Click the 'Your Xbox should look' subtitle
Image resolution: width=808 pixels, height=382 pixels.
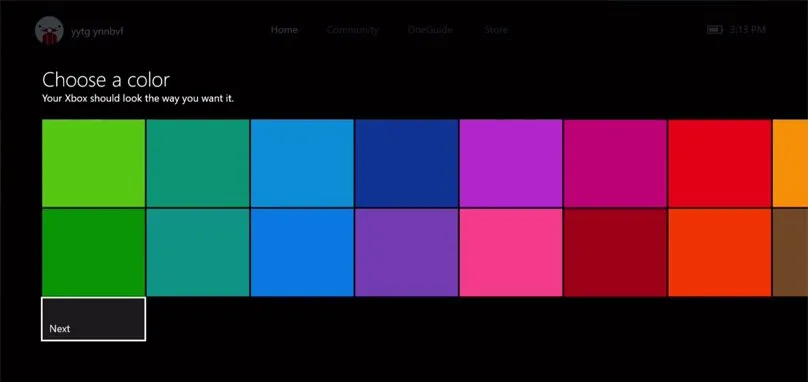point(138,98)
